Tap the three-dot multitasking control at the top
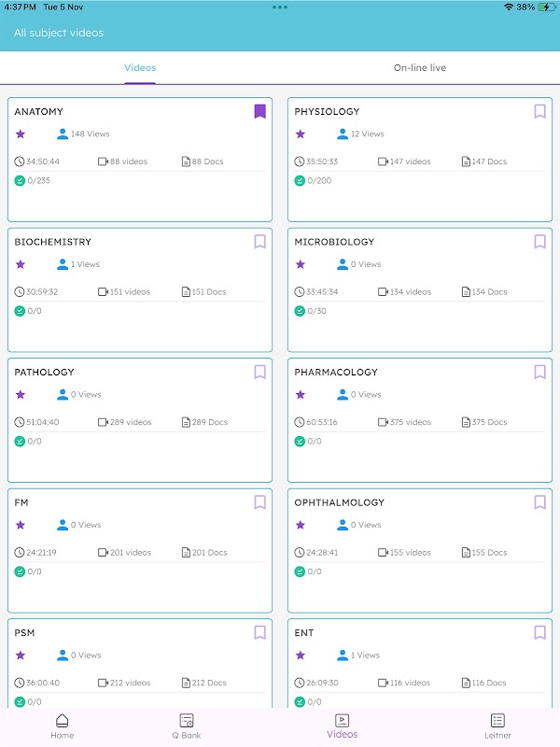Screen dimensions: 560x747 click(x=280, y=7)
